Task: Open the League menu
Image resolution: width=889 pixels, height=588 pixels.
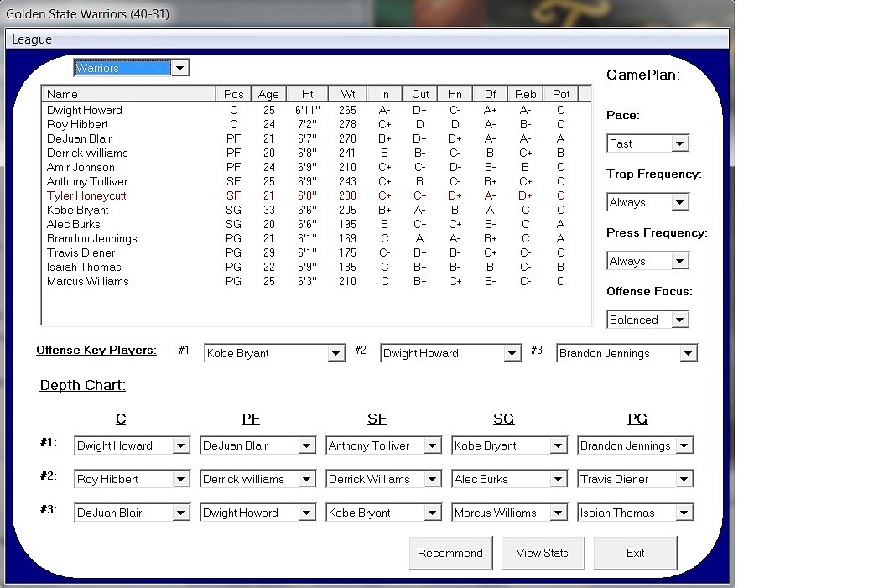Action: click(32, 39)
